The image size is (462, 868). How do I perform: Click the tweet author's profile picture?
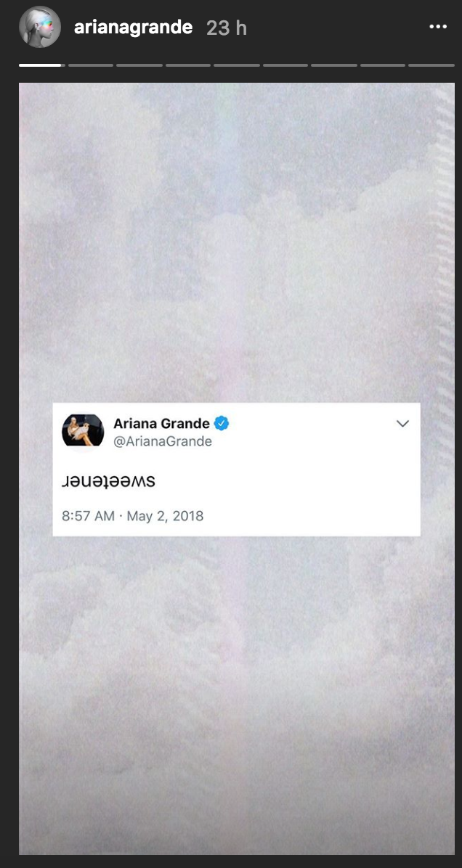pos(83,433)
